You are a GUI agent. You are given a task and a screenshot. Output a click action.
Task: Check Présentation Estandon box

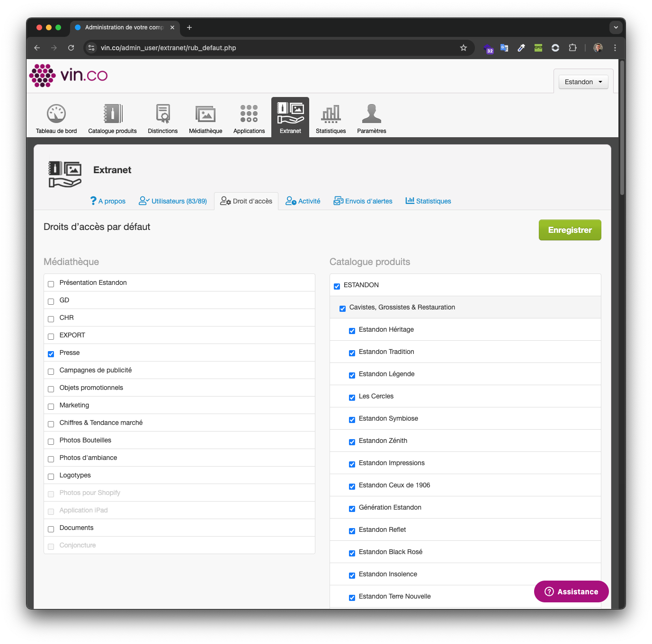tap(51, 284)
